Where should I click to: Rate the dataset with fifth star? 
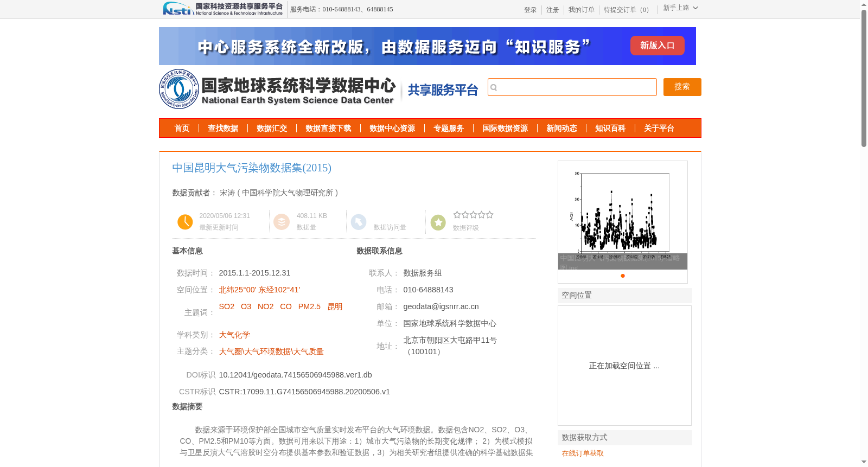pyautogui.click(x=490, y=215)
